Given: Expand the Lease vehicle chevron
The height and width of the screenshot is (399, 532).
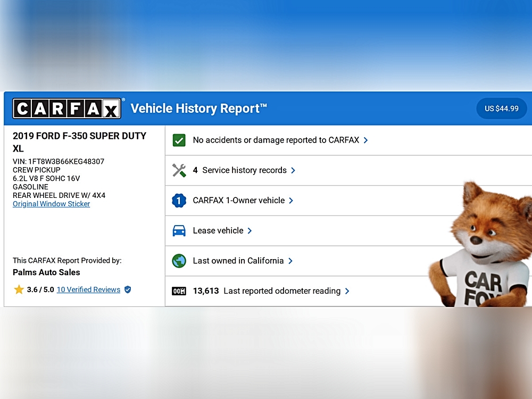Looking at the screenshot, I should [250, 231].
